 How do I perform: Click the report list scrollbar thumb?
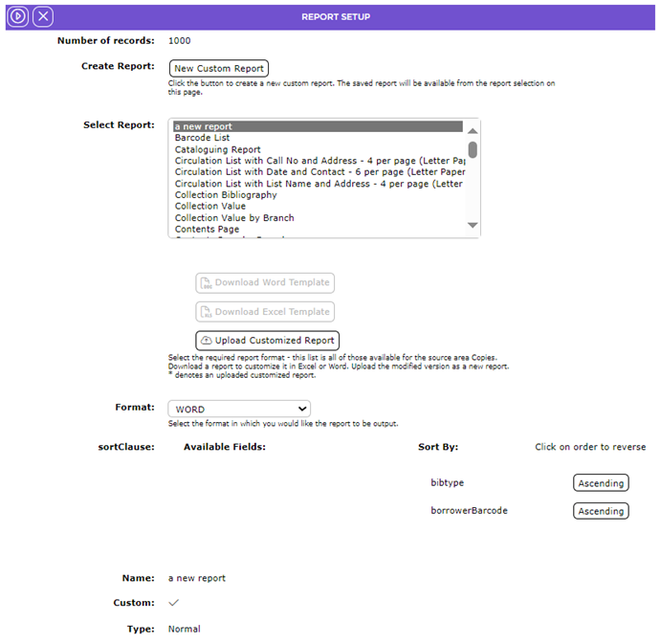(x=473, y=150)
